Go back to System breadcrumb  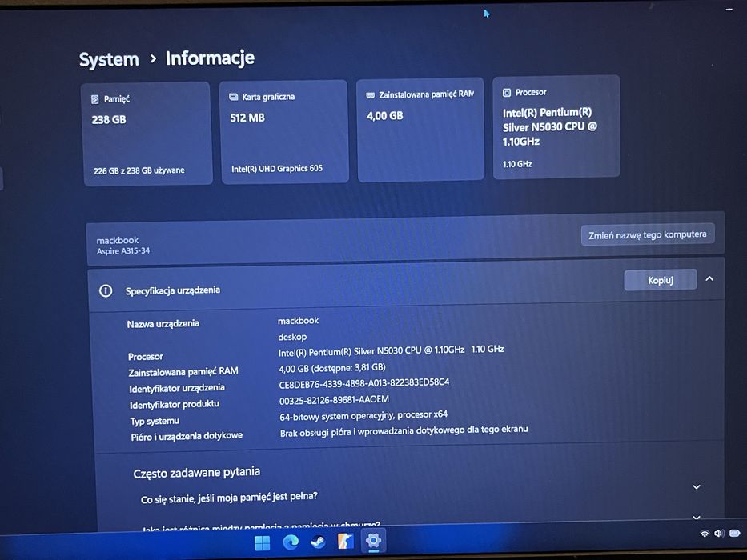tap(109, 59)
